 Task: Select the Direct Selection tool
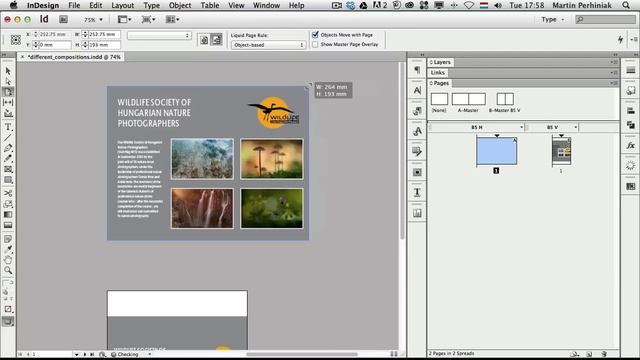tap(8, 81)
